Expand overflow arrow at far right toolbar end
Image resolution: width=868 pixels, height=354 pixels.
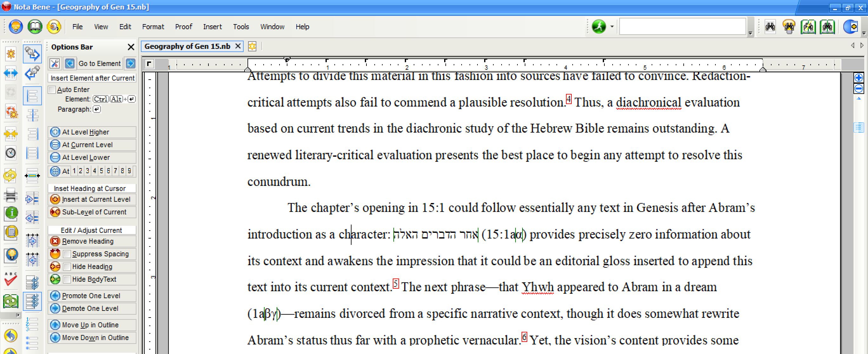864,33
